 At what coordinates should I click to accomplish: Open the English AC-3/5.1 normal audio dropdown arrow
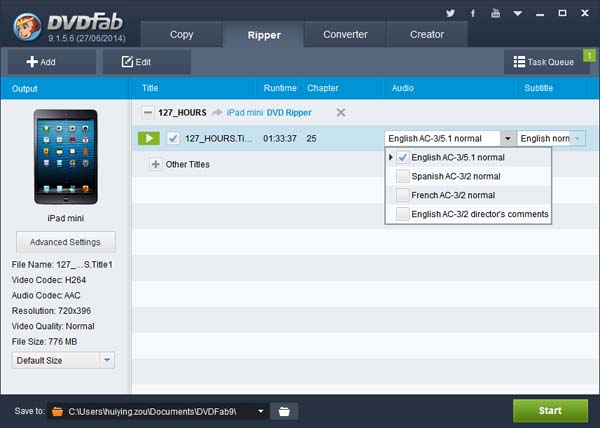(507, 138)
